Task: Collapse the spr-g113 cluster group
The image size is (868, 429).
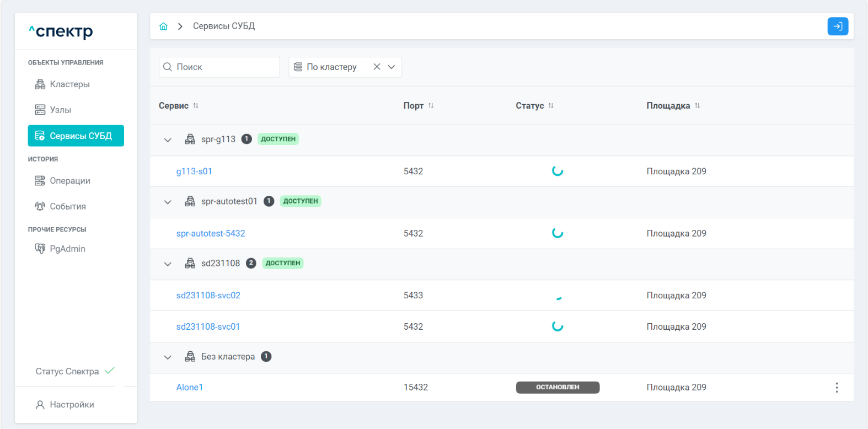Action: click(x=168, y=140)
